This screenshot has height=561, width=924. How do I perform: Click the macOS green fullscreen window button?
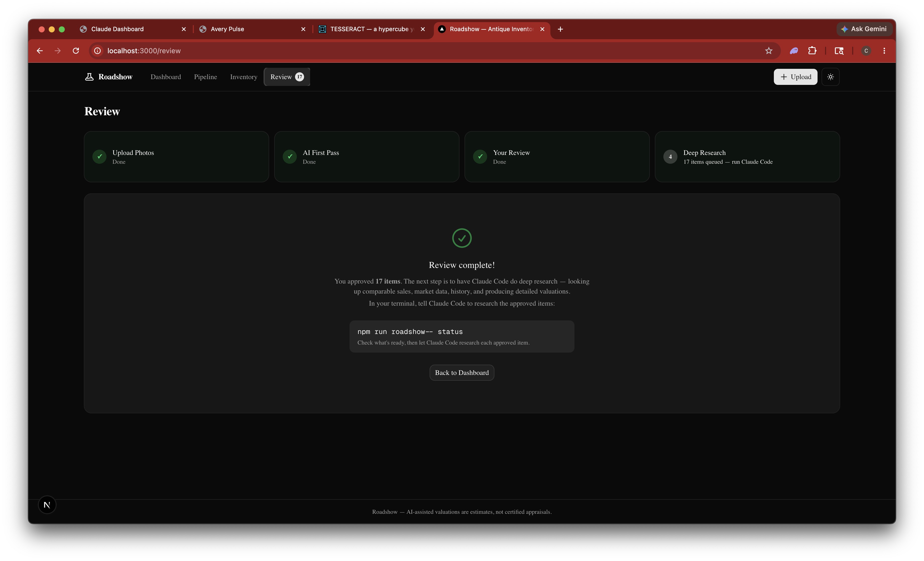[62, 29]
